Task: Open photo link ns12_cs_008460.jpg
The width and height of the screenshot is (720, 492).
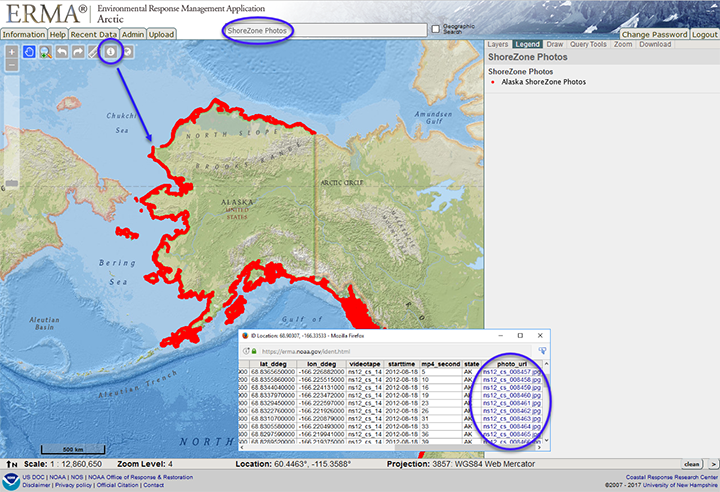Action: (512, 395)
